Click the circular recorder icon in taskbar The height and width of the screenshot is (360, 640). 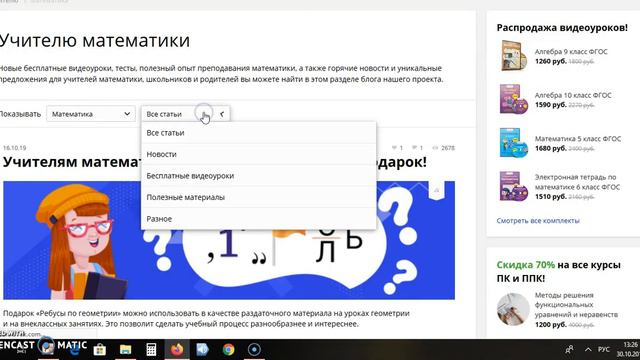[x=254, y=349]
